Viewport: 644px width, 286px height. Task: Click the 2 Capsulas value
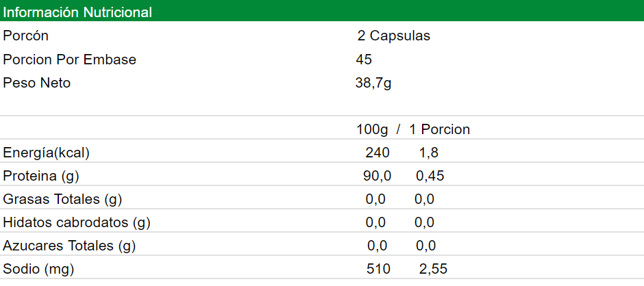coord(394,36)
